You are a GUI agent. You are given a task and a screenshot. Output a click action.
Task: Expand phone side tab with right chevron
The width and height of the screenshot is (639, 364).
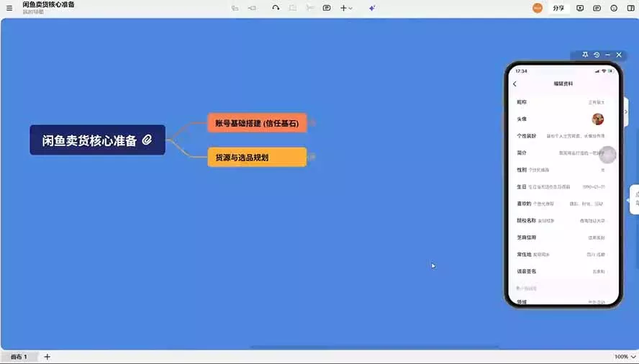[x=626, y=112]
